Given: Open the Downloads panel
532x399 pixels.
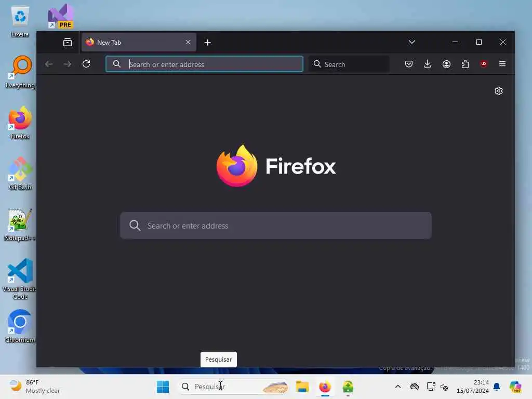Looking at the screenshot, I should click(428, 64).
